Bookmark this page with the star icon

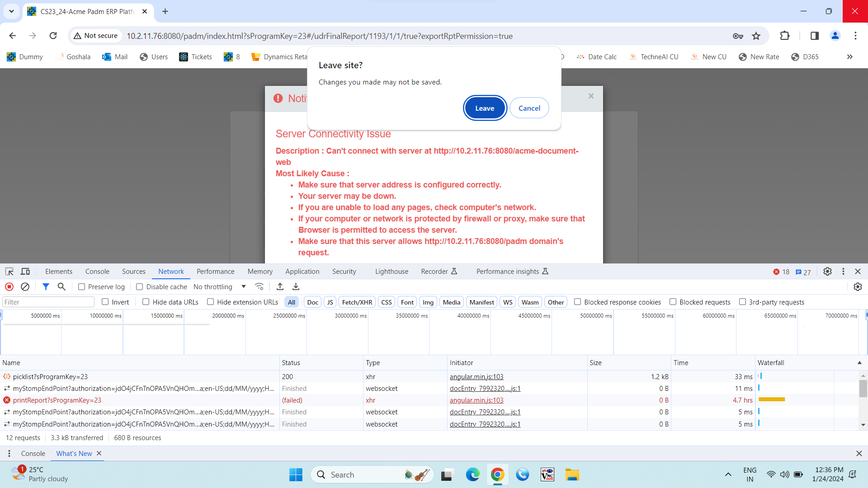pos(756,36)
